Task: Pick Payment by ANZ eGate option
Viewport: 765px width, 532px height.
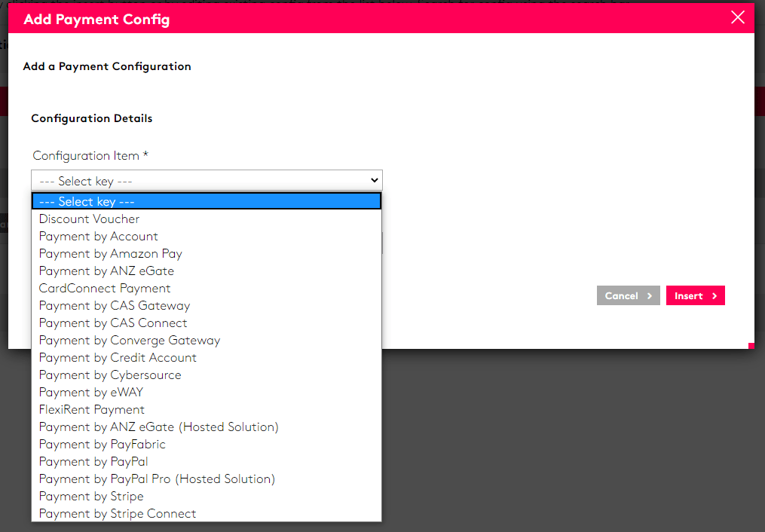Action: (x=207, y=271)
